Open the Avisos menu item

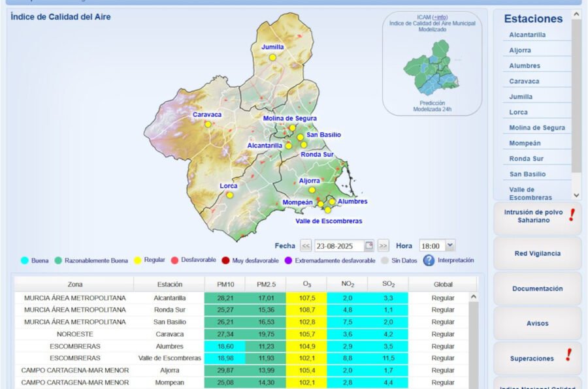[537, 323]
